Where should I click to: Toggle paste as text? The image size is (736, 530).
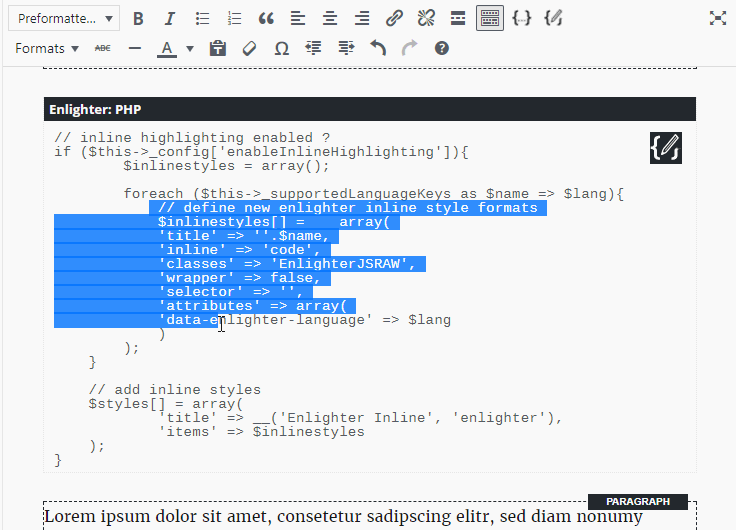point(217,48)
